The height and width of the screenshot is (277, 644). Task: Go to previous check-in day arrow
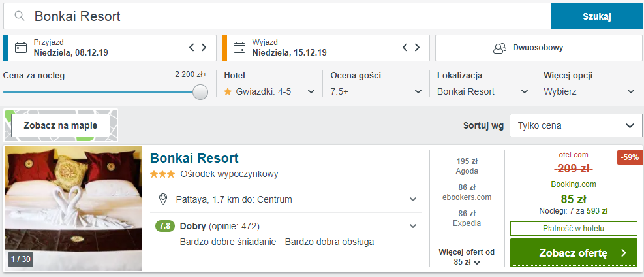tap(191, 47)
